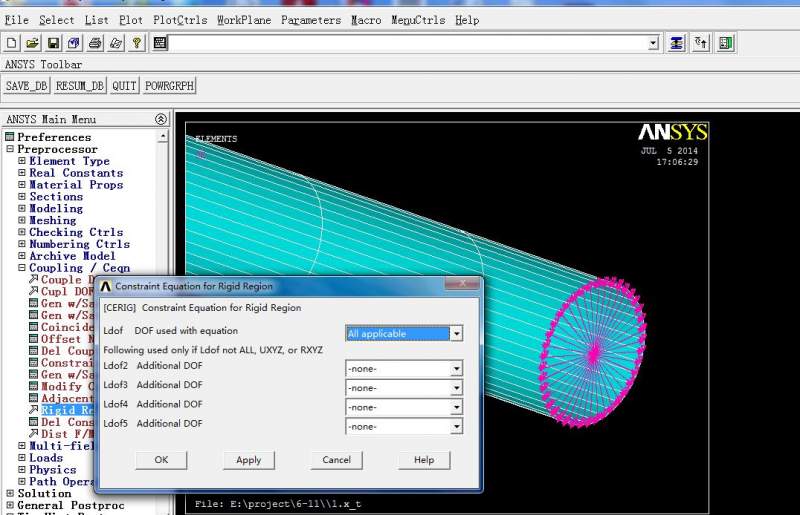The width and height of the screenshot is (800, 515).
Task: Collapse the ANSYS Main Menu panel
Action: coord(161,119)
